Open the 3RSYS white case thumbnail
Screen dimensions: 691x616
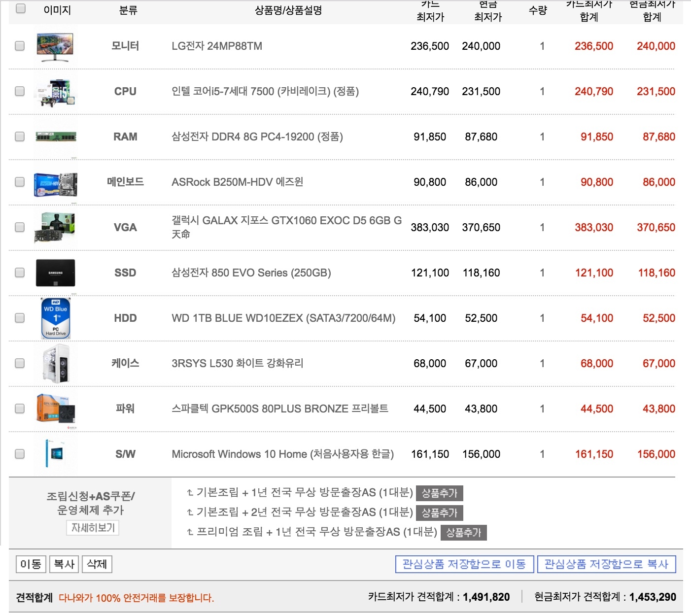tap(56, 364)
